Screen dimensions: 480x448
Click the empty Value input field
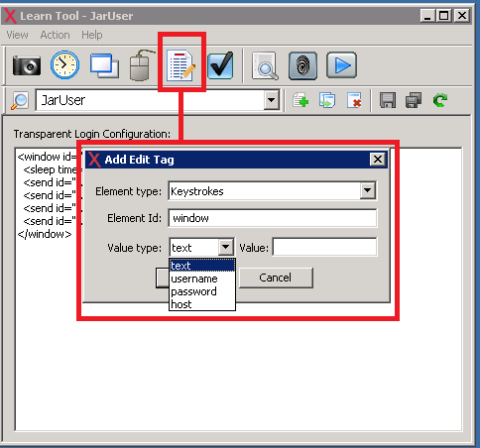coord(324,247)
